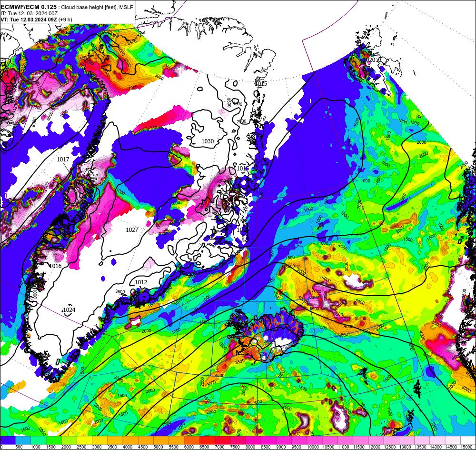Click the 7000–7500 ft crimson legend swatch
The image size is (476, 450).
[222, 440]
